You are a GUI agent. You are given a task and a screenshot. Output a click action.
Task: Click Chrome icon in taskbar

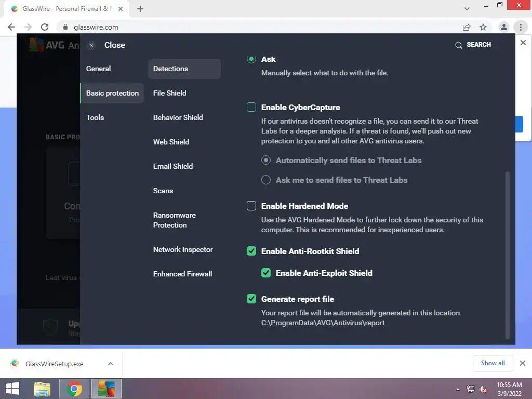click(74, 389)
